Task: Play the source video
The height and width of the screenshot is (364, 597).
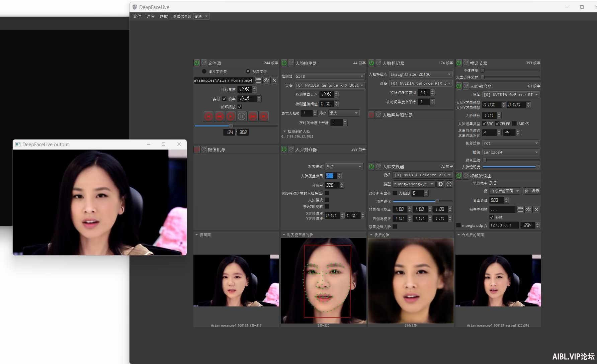Action: (x=231, y=116)
